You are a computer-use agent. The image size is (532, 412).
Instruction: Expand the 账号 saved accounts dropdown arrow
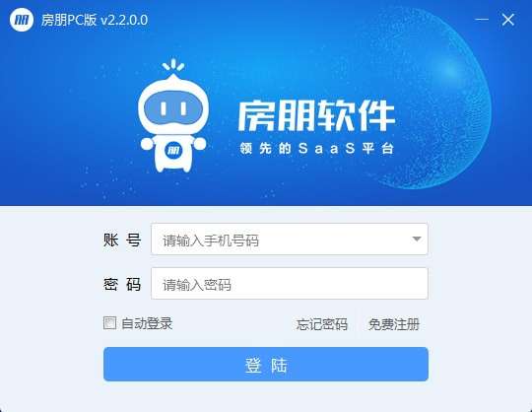[x=417, y=239]
